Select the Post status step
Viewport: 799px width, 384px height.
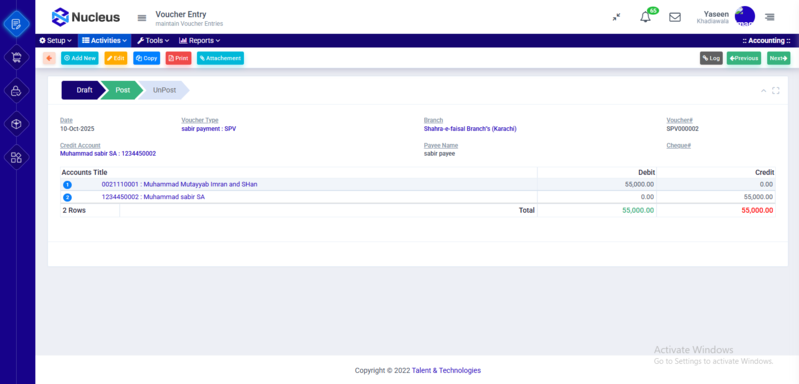(122, 90)
